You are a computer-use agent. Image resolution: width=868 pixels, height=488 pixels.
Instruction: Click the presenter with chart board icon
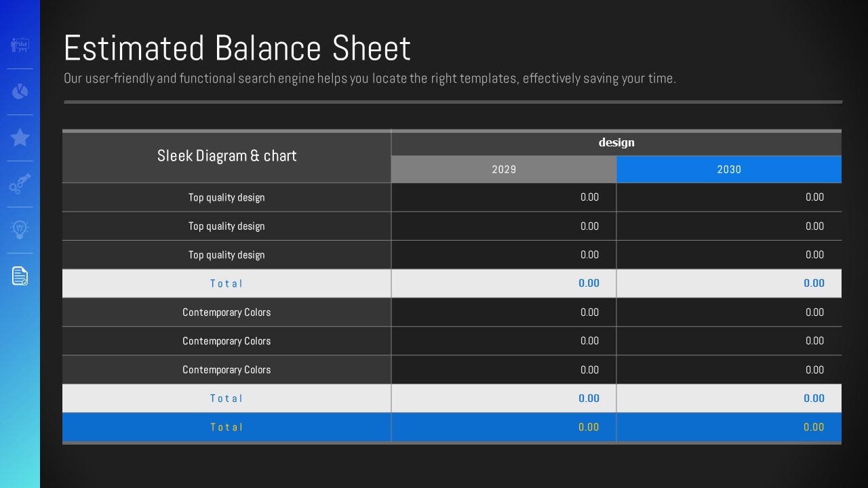click(x=20, y=45)
